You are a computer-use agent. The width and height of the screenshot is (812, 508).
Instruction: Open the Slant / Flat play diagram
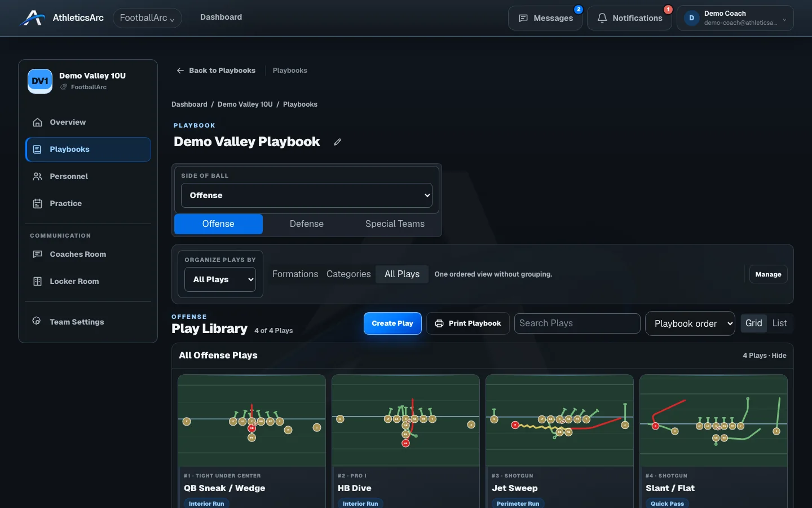click(713, 421)
